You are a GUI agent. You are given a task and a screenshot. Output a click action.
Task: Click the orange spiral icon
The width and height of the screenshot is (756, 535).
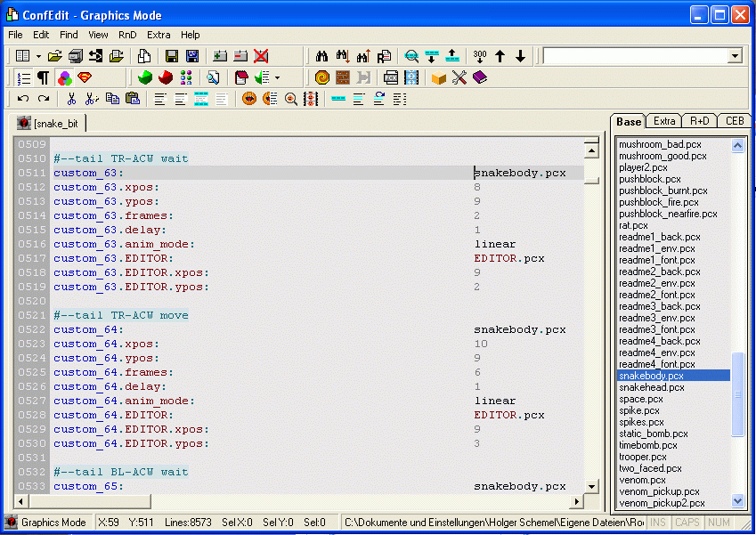point(322,77)
